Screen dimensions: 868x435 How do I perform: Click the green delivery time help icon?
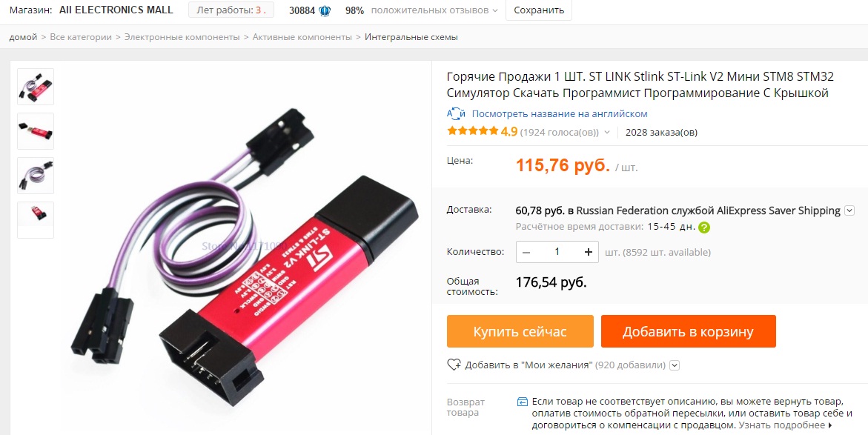pos(704,227)
